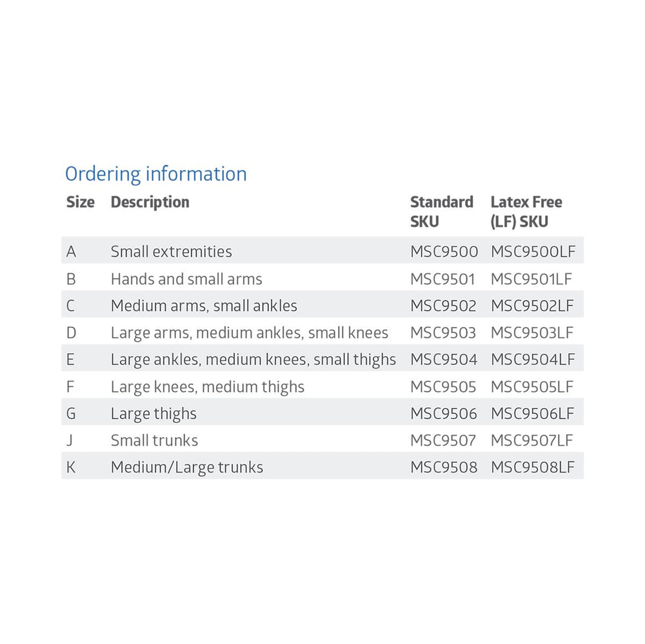Select Hands and small arms description

(x=186, y=279)
